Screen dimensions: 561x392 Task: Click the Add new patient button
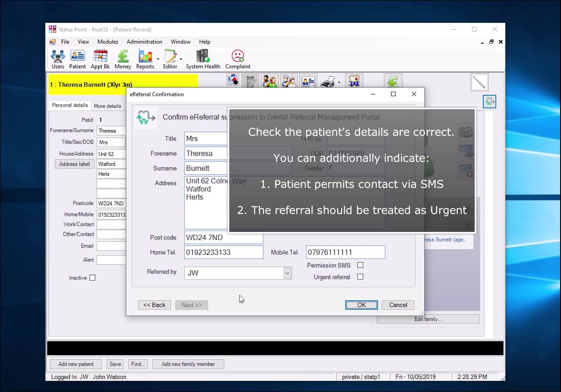coord(76,364)
